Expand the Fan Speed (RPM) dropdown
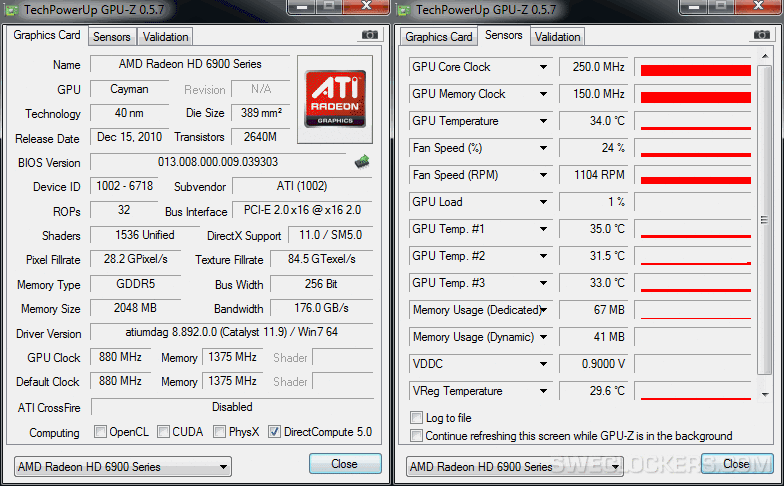This screenshot has width=784, height=486. point(543,175)
